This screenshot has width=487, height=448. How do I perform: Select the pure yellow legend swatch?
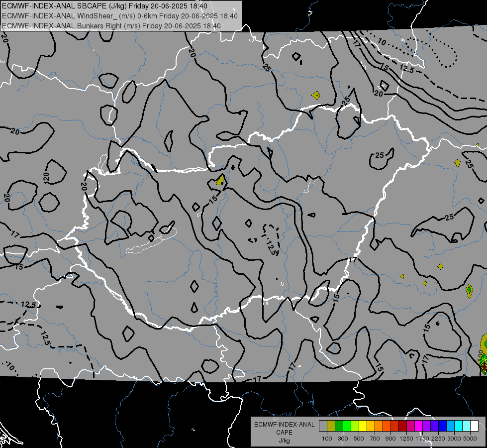tap(363, 426)
